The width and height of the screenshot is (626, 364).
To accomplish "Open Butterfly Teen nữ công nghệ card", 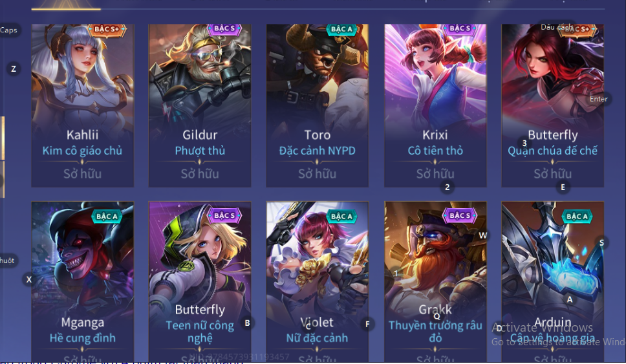I will [x=200, y=281].
